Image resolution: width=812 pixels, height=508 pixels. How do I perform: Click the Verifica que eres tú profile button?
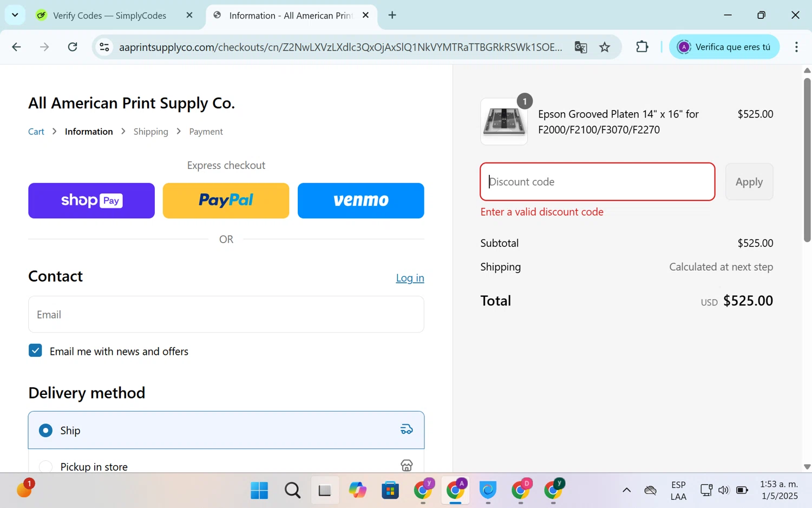[724, 47]
